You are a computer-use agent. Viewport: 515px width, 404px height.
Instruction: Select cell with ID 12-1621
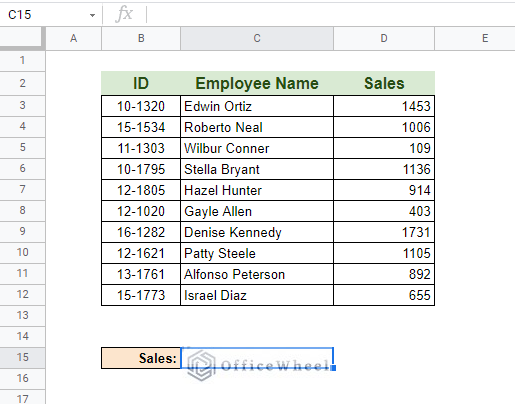(141, 253)
